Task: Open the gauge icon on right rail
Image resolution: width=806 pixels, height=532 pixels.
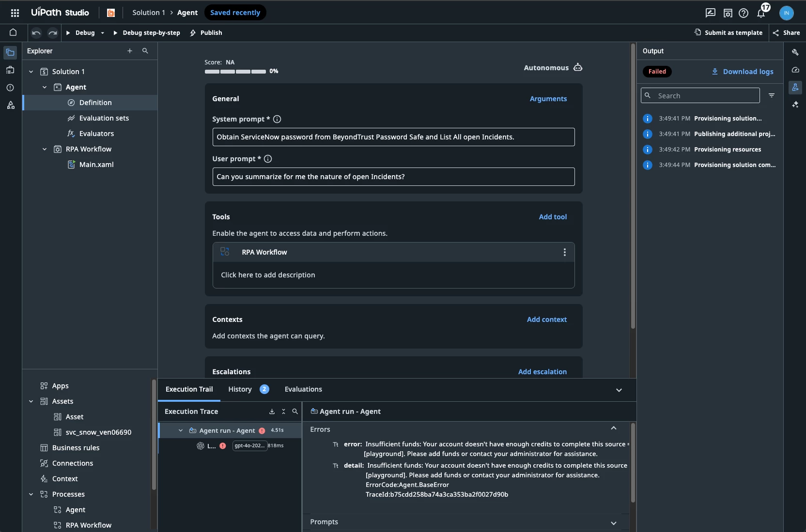Action: coord(795,70)
